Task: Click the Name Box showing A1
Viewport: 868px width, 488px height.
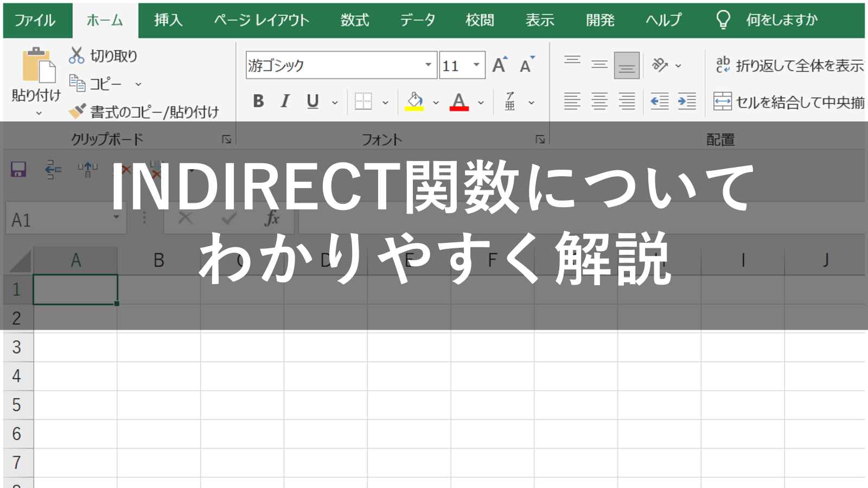Action: (x=66, y=219)
